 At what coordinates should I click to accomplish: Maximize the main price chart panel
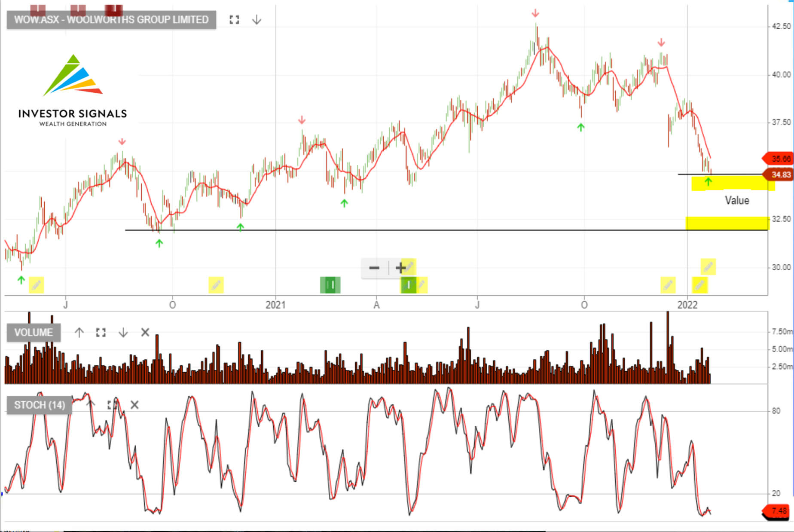pyautogui.click(x=234, y=20)
